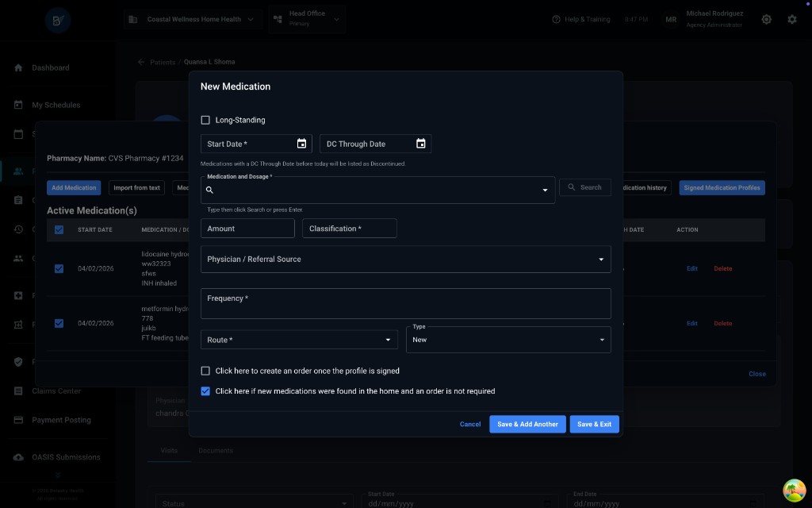This screenshot has height=508, width=812.
Task: Open the Type dropdown showing New
Action: tap(508, 340)
